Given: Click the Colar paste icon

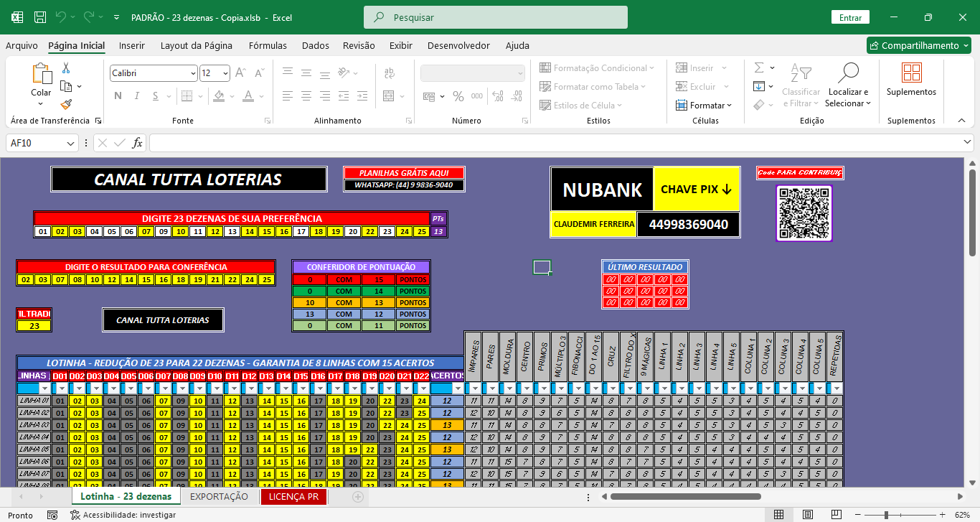Looking at the screenshot, I should pyautogui.click(x=41, y=73).
